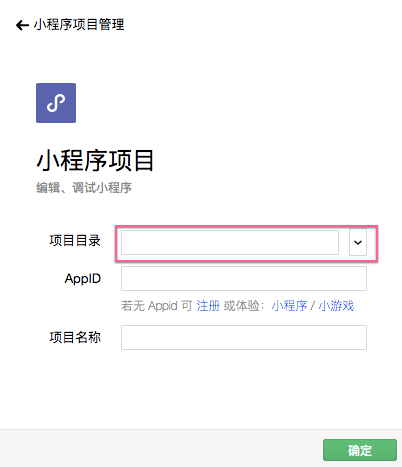
Task: Follow the 注册 link
Action: pyautogui.click(x=208, y=306)
